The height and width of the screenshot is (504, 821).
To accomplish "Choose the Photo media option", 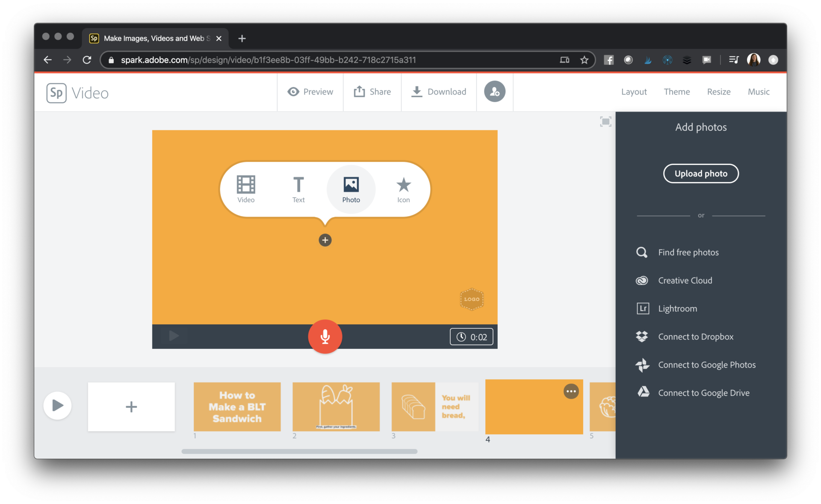I will click(x=351, y=189).
